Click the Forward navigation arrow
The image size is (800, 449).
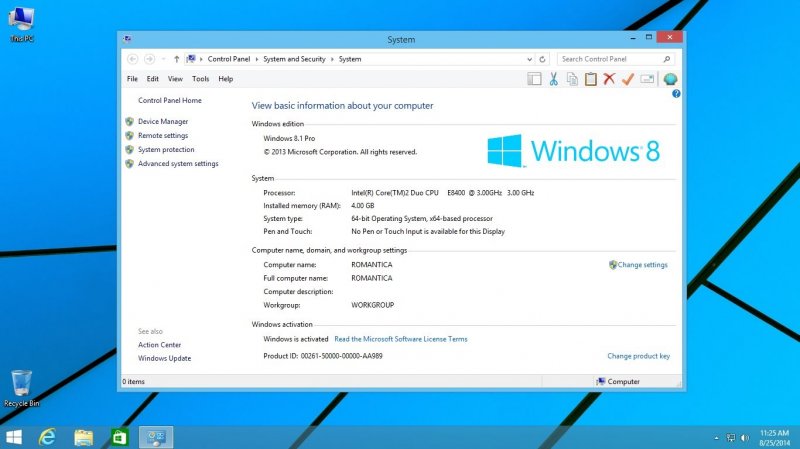coord(149,59)
